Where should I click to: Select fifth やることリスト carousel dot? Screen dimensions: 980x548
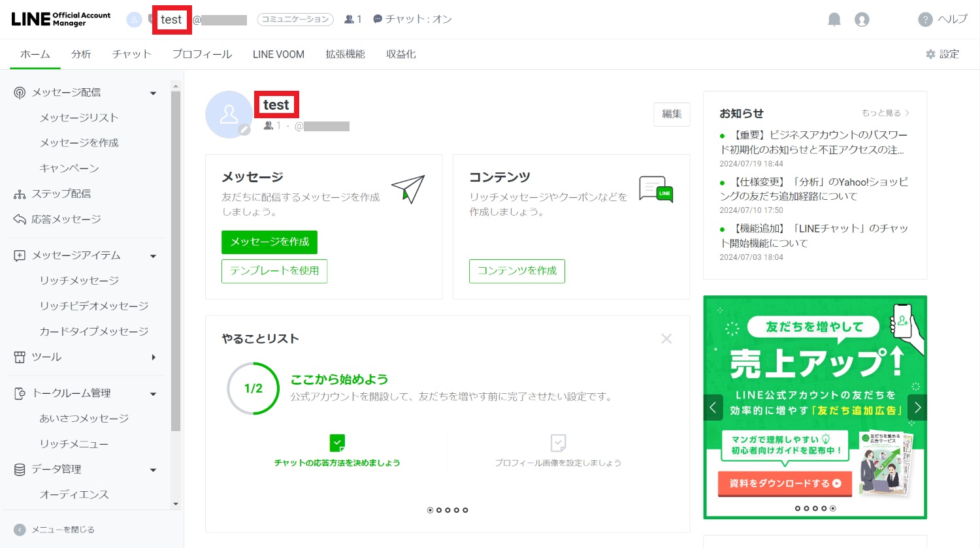465,510
